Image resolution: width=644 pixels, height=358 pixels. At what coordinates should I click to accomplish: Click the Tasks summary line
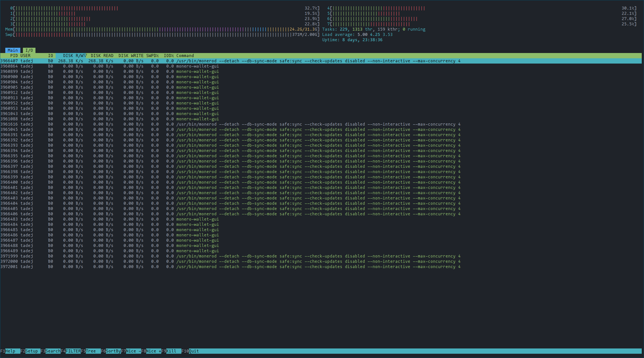coord(374,29)
